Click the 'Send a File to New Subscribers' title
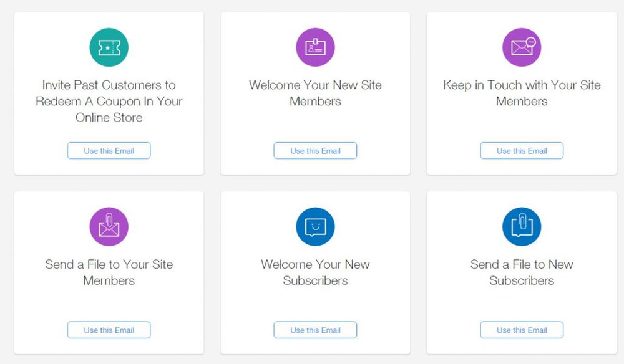 point(521,272)
